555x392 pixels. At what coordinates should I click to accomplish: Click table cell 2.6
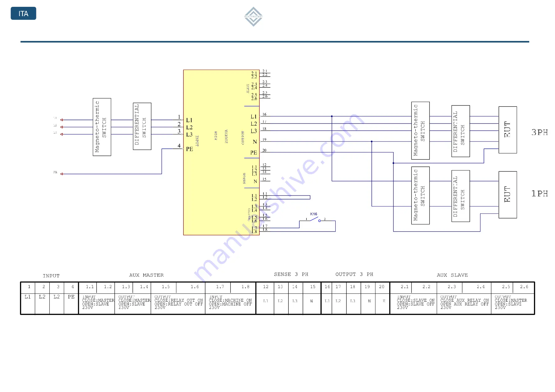pyautogui.click(x=524, y=287)
